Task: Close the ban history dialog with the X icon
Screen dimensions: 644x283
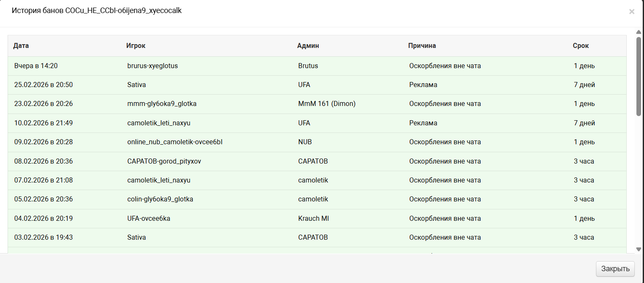Action: click(631, 12)
